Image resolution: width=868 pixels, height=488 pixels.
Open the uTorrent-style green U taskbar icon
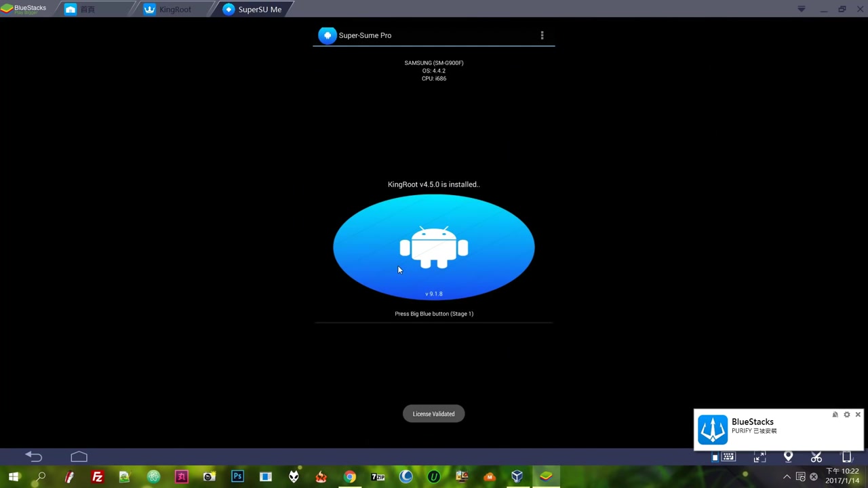coord(433,477)
